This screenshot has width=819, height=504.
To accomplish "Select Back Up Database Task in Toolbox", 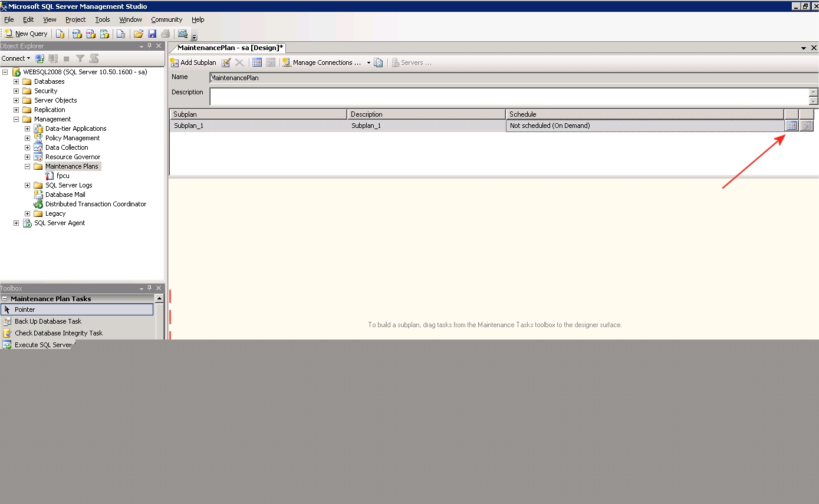I will coord(77,321).
